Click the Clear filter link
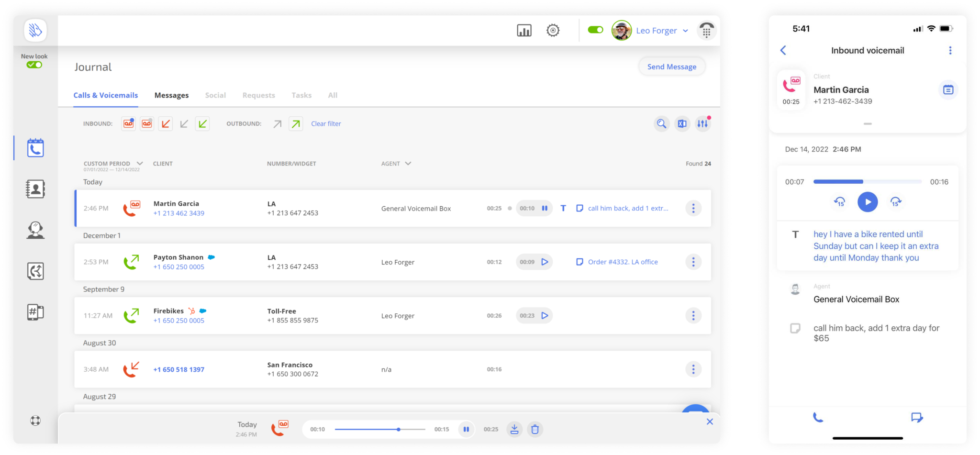980x455 pixels. [x=326, y=123]
